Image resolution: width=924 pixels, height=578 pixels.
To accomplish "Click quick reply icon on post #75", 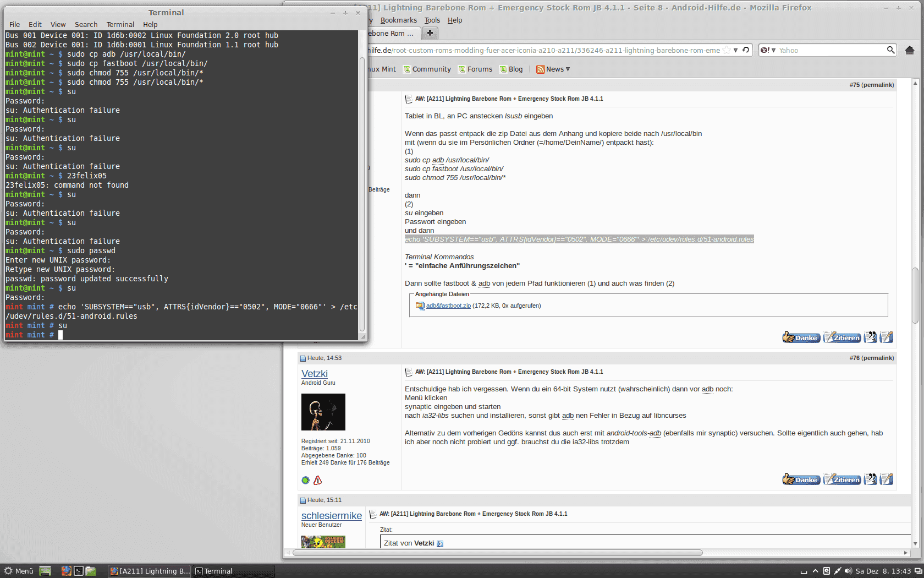I will pyautogui.click(x=887, y=337).
